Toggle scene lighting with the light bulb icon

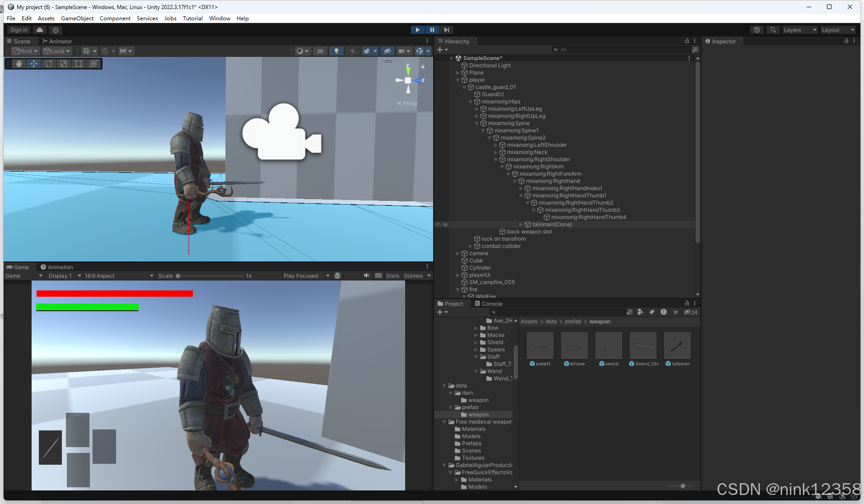click(x=336, y=51)
